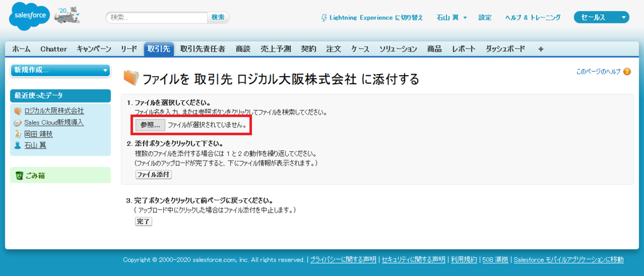
Task: Switch to the Chatter tab
Action: click(54, 49)
